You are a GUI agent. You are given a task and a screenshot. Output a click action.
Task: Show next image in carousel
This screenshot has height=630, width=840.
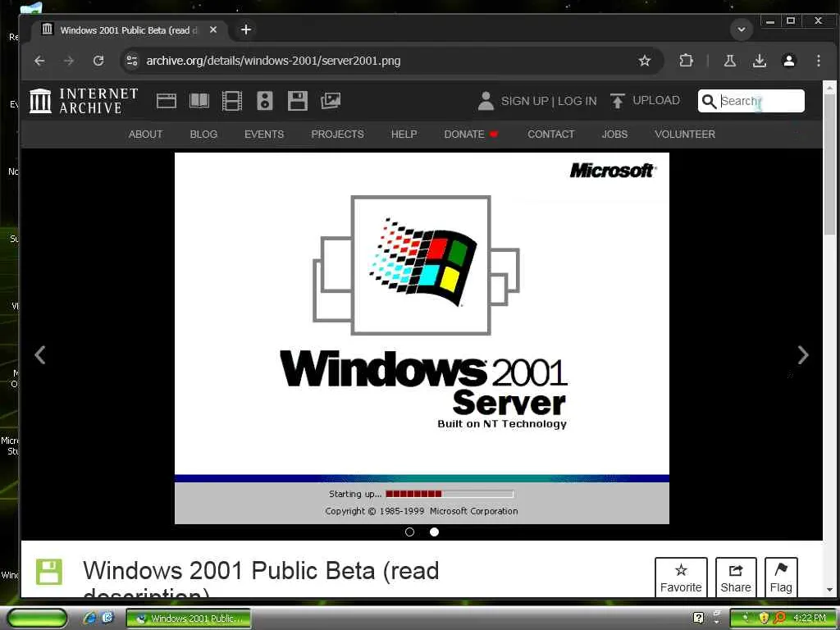point(802,354)
